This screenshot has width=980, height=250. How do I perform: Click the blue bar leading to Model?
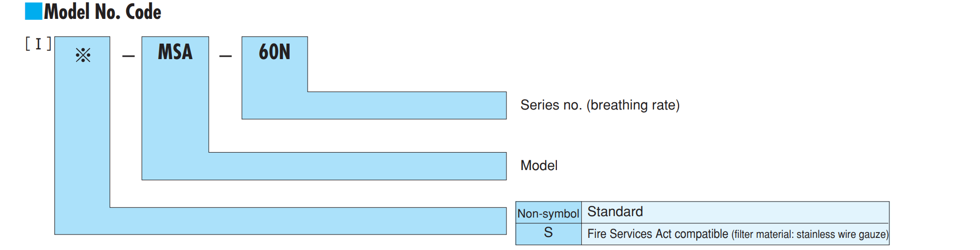pos(324,166)
